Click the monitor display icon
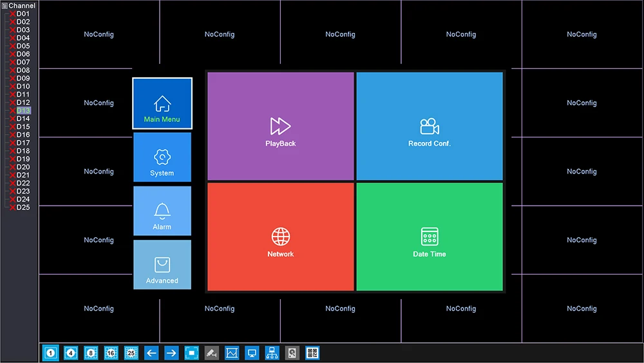Image resolution: width=644 pixels, height=363 pixels. point(252,353)
